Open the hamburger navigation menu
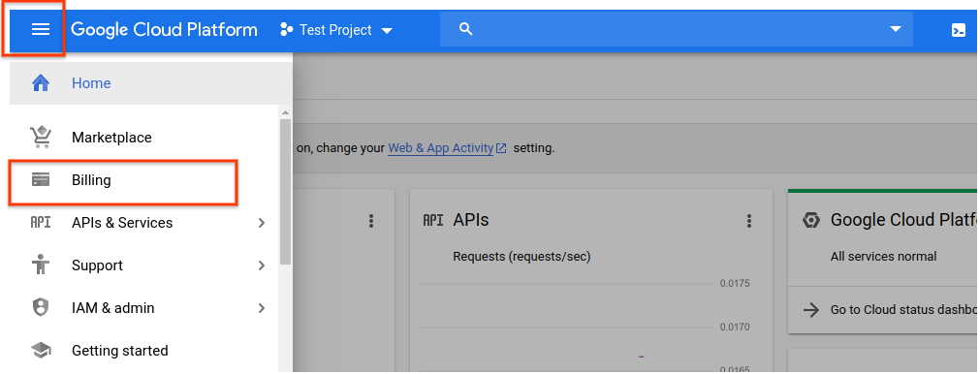Viewport: 980px width, 374px height. [41, 29]
